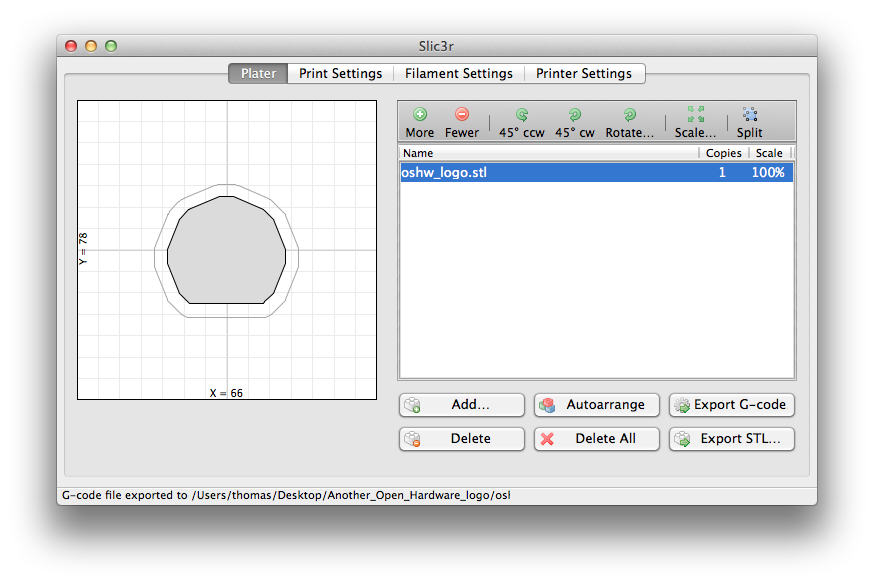
Task: Rotate the model 45° clockwise
Action: click(x=573, y=121)
